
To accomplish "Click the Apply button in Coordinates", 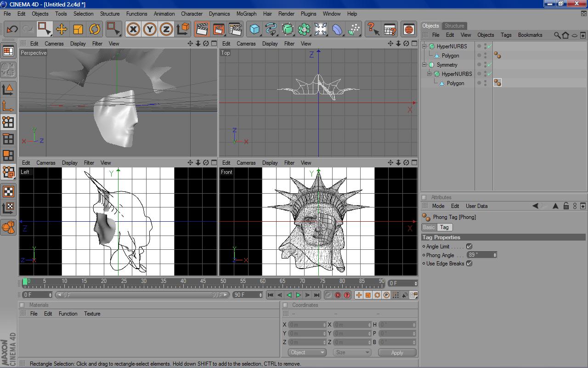I will tap(397, 353).
